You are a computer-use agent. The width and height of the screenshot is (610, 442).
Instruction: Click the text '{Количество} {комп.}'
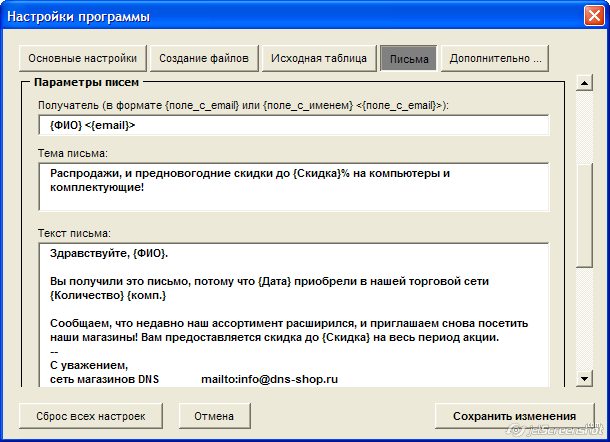pos(108,295)
